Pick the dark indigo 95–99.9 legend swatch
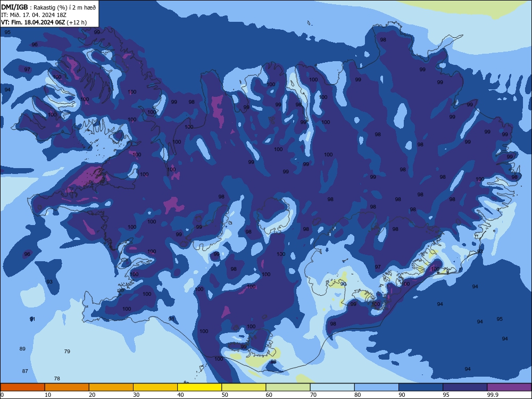The image size is (532, 399). [x=465, y=387]
